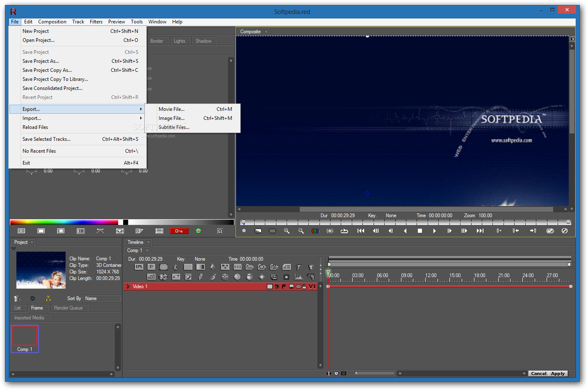Viewport: 588px width, 390px height.
Task: Toggle the mask M icon on Video 1 track
Action: pos(298,287)
